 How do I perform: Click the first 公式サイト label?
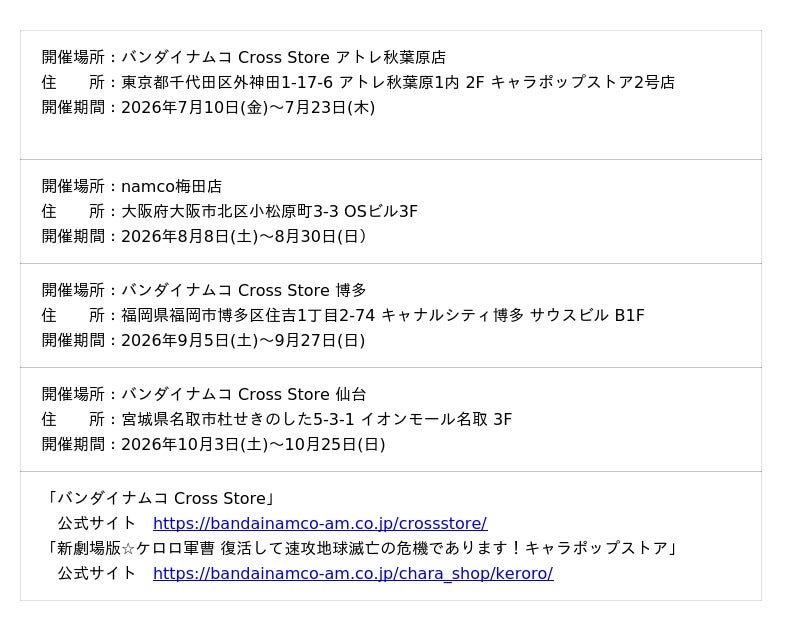pos(96,523)
